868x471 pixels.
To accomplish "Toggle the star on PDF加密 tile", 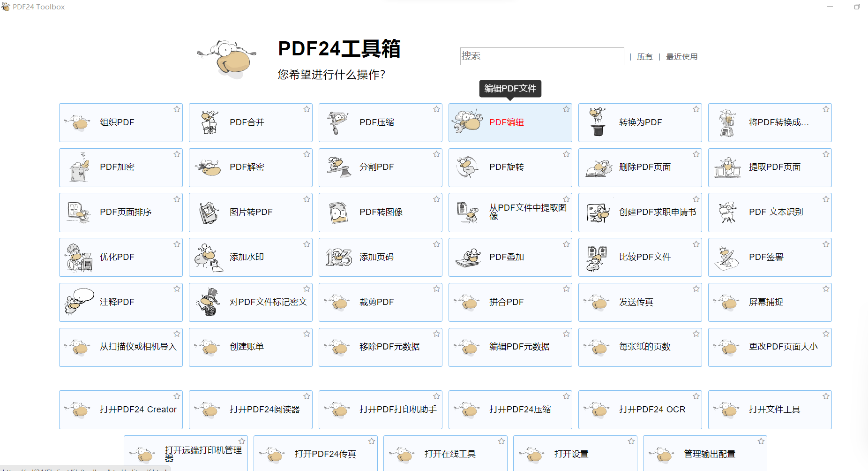I will [x=177, y=154].
